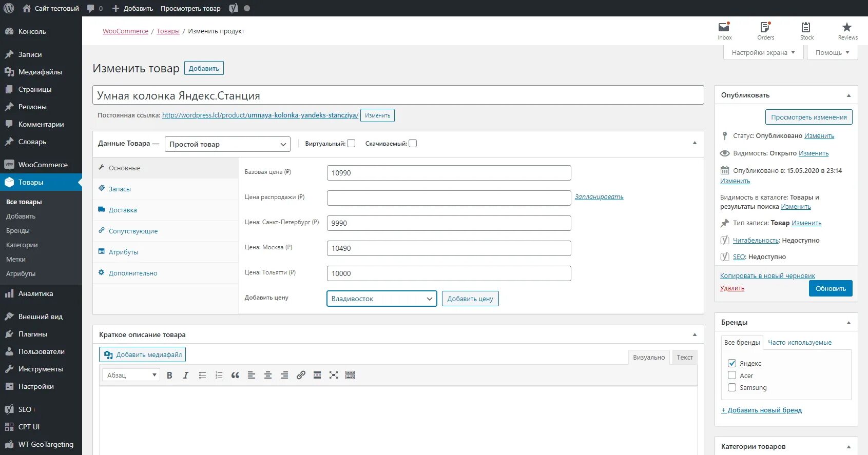This screenshot has height=455, width=868.
Task: Click the product title field
Action: [x=398, y=95]
